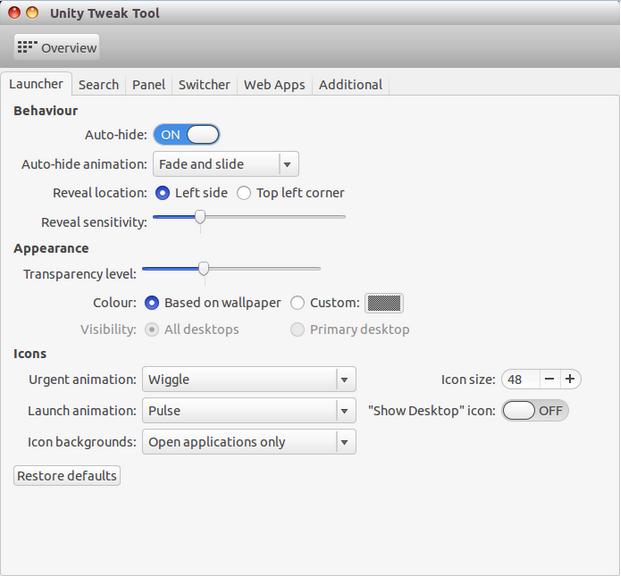Screen dimensions: 621x576
Task: Switch to the Search tab
Action: 98,85
